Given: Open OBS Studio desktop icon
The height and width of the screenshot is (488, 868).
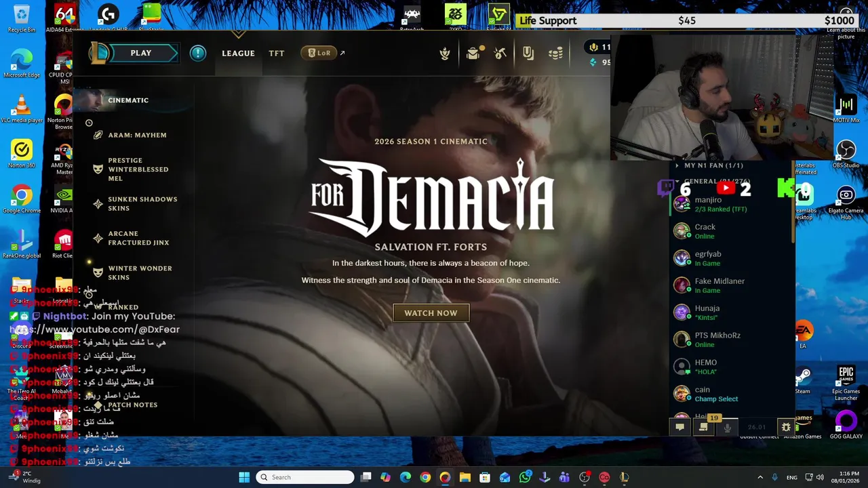Looking at the screenshot, I should pos(846,154).
